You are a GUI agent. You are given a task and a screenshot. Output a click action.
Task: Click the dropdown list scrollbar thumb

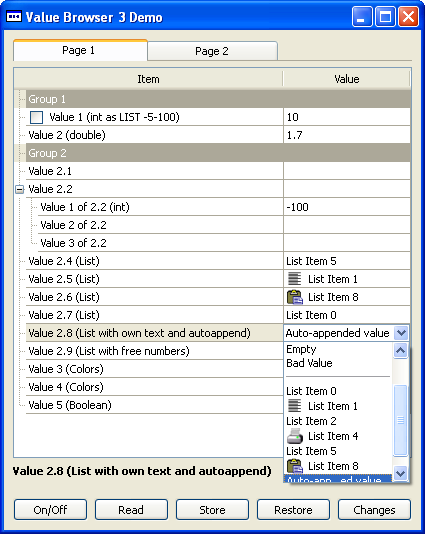click(400, 420)
